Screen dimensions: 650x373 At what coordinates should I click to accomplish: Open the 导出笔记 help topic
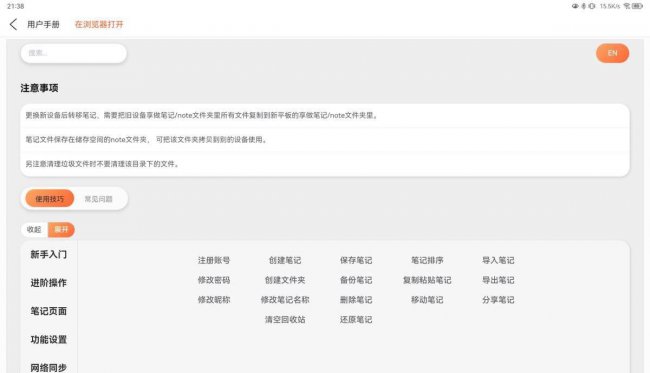(498, 280)
